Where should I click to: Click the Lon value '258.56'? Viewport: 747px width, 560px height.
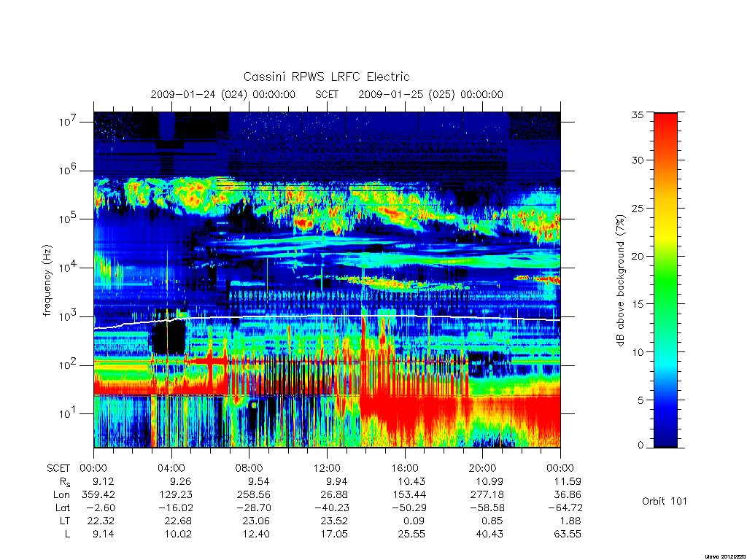(x=253, y=495)
